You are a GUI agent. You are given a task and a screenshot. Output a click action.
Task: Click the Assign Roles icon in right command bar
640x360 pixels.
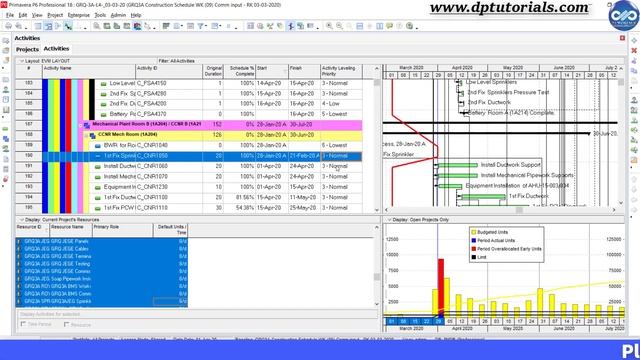tap(634, 120)
